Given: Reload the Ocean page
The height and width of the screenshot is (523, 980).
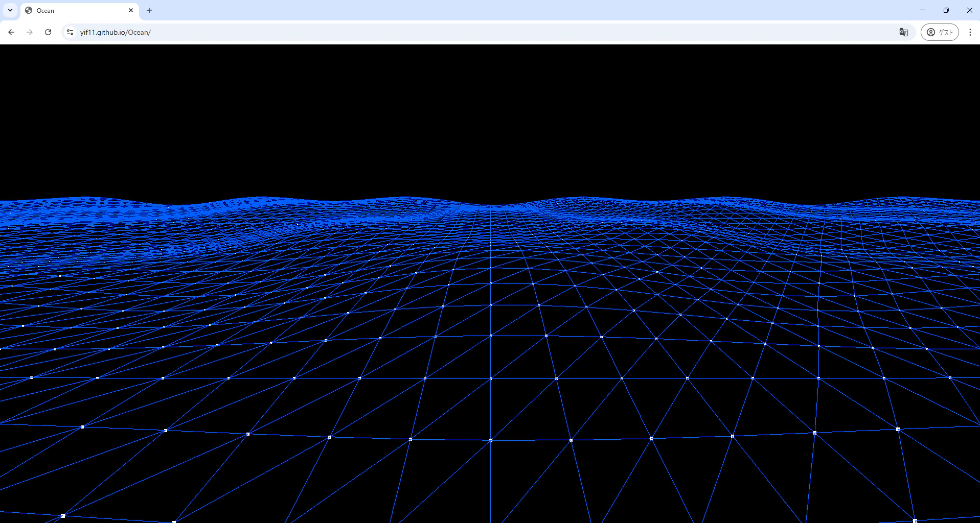Looking at the screenshot, I should (x=48, y=32).
